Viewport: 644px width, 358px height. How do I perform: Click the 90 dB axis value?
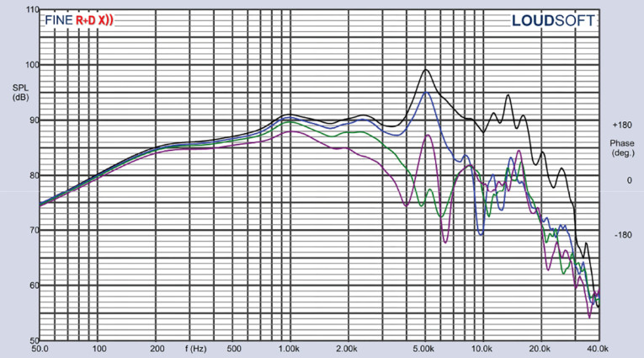click(34, 120)
